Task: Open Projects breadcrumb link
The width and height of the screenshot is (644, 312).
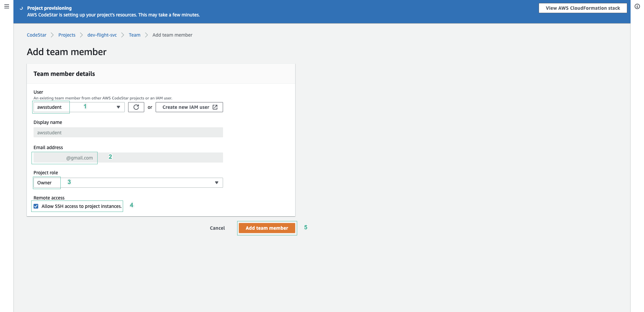Action: coord(67,35)
